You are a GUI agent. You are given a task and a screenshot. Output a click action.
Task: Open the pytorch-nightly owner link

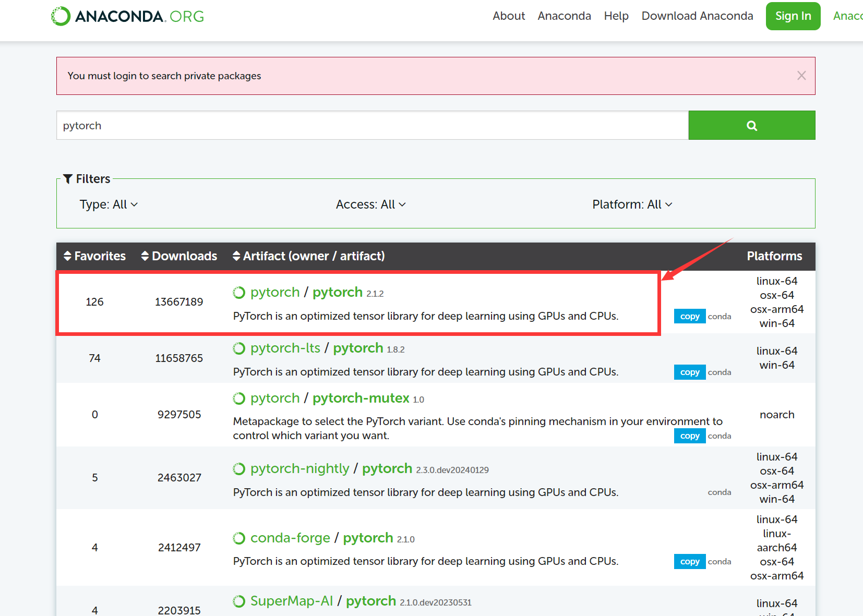(x=300, y=469)
